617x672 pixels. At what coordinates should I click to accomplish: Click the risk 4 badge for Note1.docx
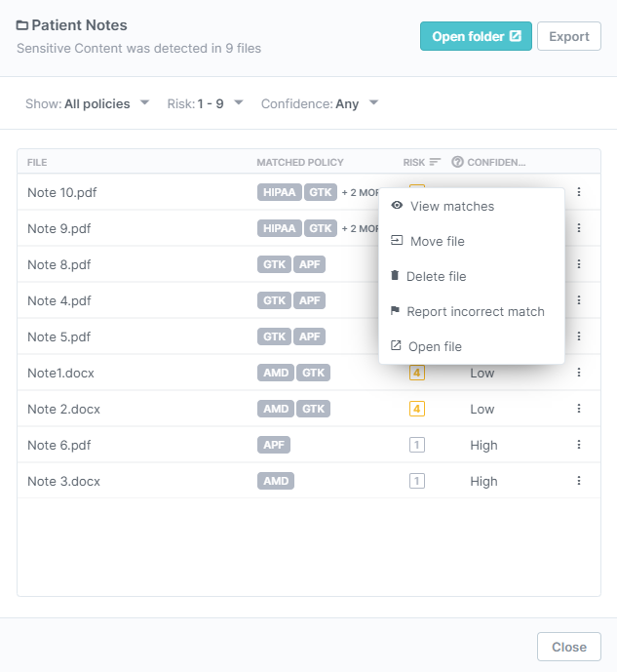(417, 373)
